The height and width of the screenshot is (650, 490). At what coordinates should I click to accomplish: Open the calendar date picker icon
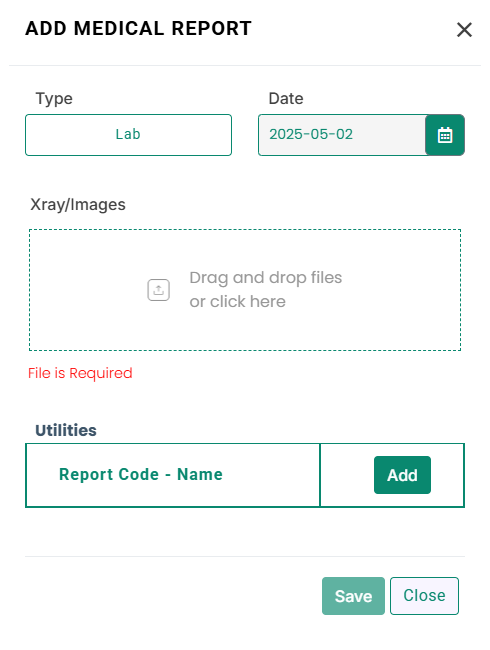click(445, 135)
